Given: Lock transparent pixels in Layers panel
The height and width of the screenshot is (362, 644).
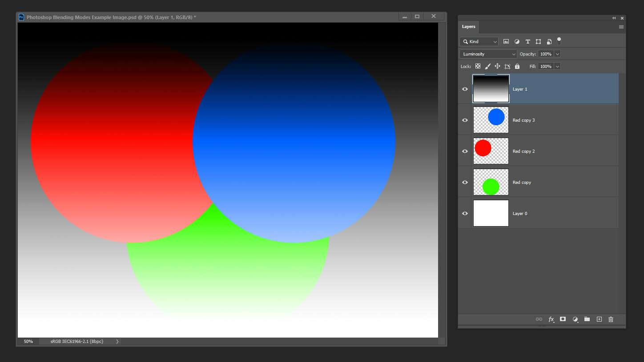Looking at the screenshot, I should (478, 66).
